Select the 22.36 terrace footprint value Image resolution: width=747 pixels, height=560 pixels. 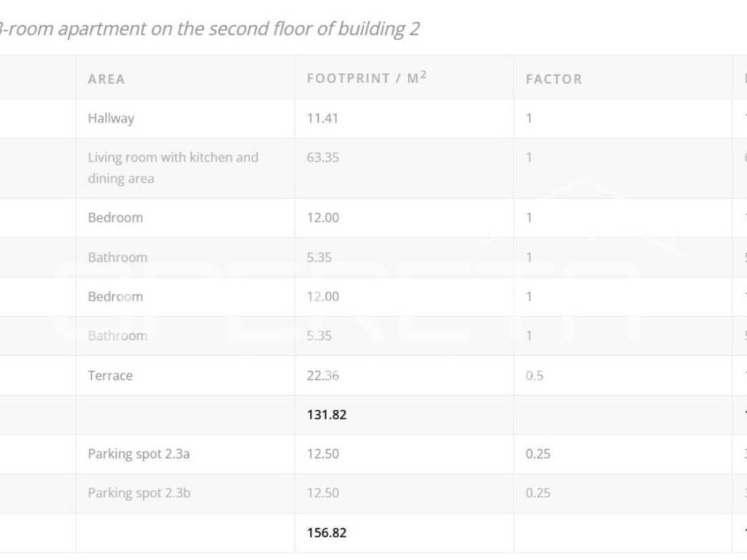322,376
